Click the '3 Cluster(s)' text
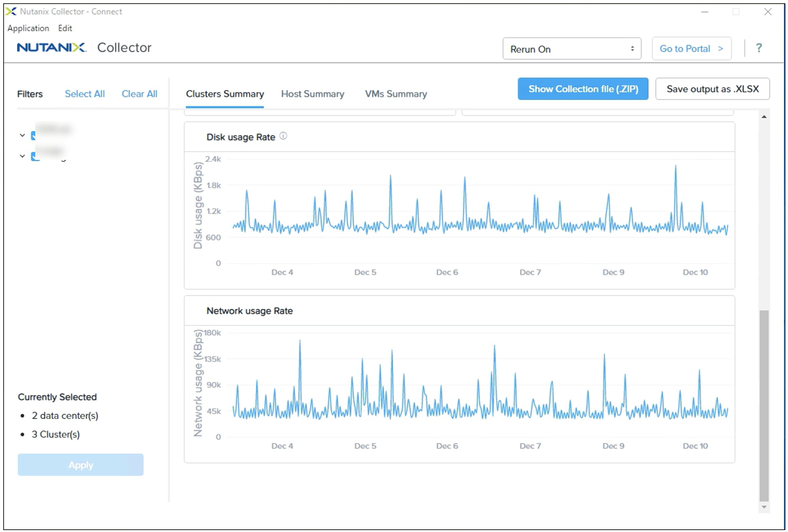788x532 pixels. point(56,434)
